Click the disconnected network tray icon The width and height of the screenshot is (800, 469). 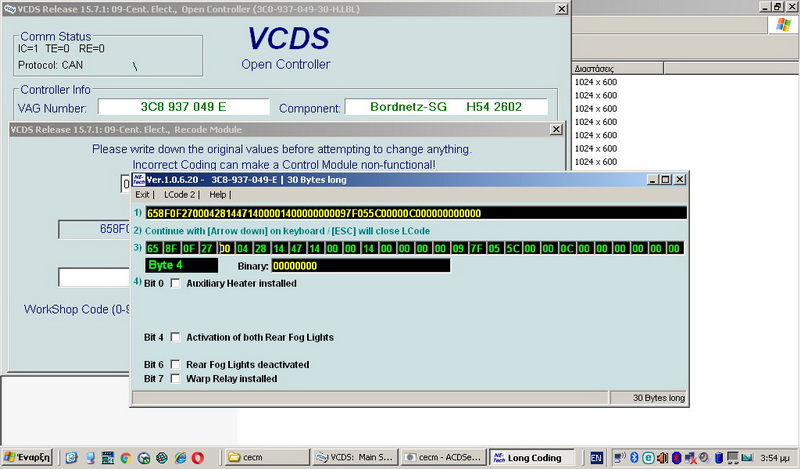pyautogui.click(x=691, y=458)
